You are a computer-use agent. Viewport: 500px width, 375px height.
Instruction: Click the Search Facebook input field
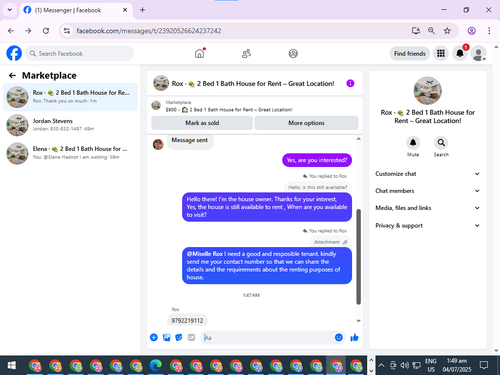pyautogui.click(x=80, y=53)
